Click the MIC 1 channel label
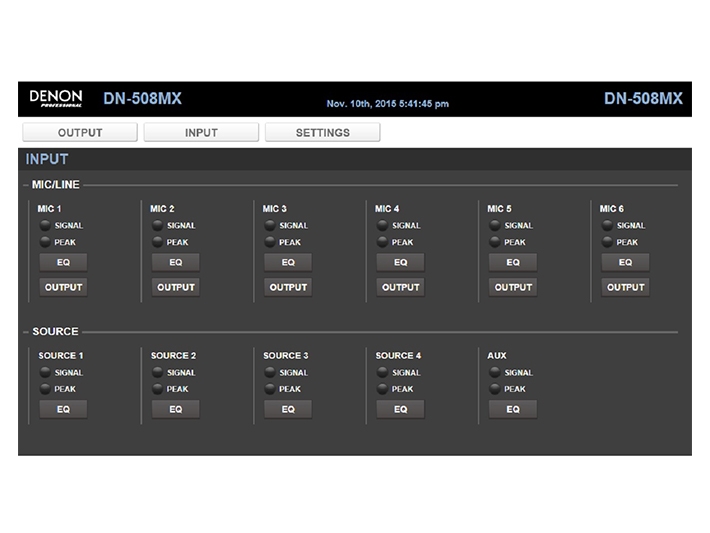710x533 pixels. click(x=49, y=209)
